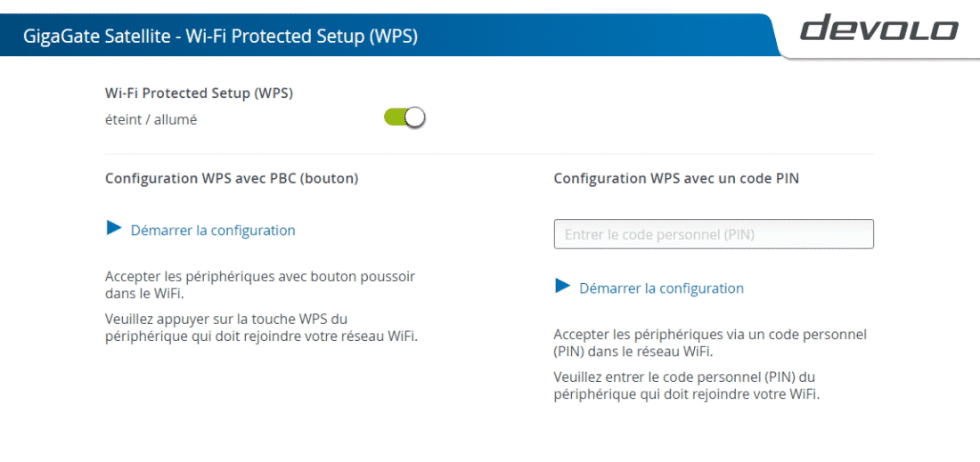Click the devolo logo
The image size is (980, 462).
click(x=878, y=28)
